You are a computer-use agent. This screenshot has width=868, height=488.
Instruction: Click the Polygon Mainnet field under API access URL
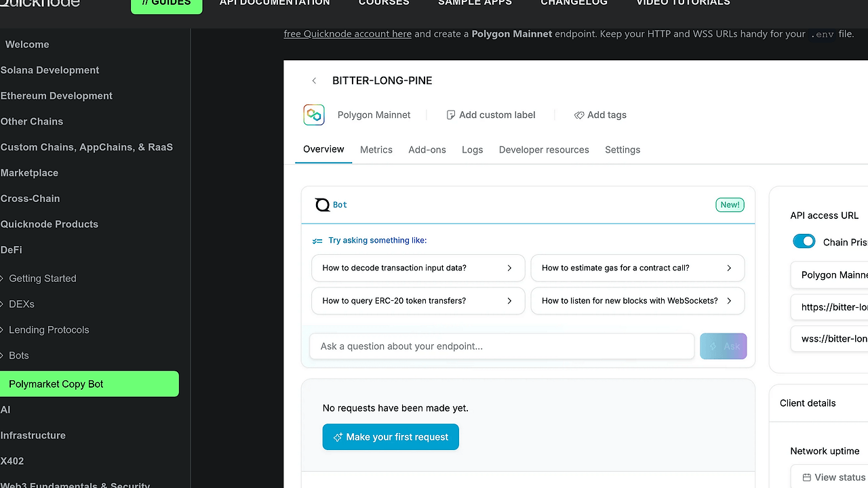[829, 275]
